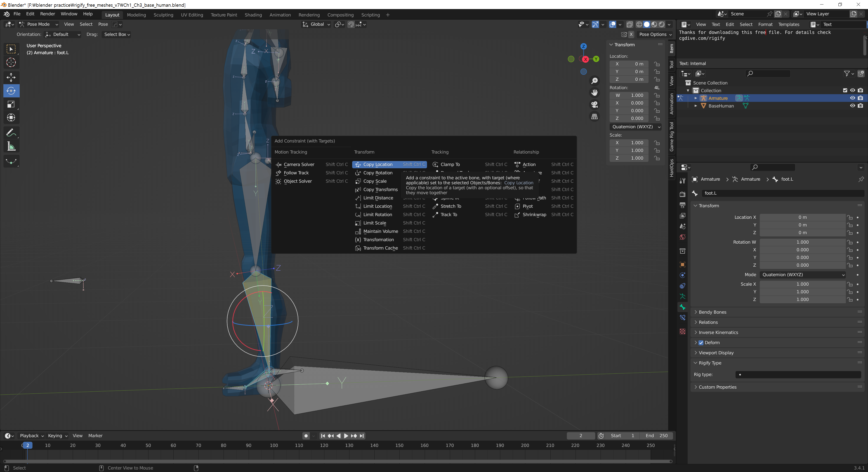Open the Pose Mode dropdown

pyautogui.click(x=38, y=24)
